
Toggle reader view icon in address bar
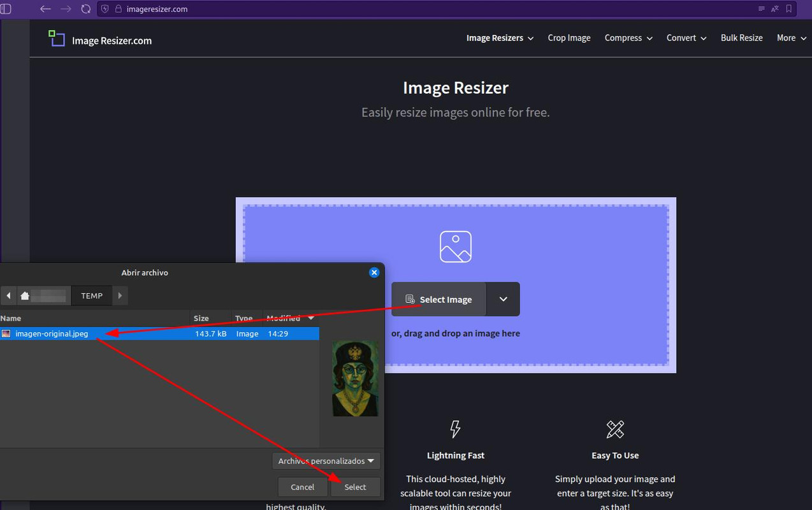(761, 9)
